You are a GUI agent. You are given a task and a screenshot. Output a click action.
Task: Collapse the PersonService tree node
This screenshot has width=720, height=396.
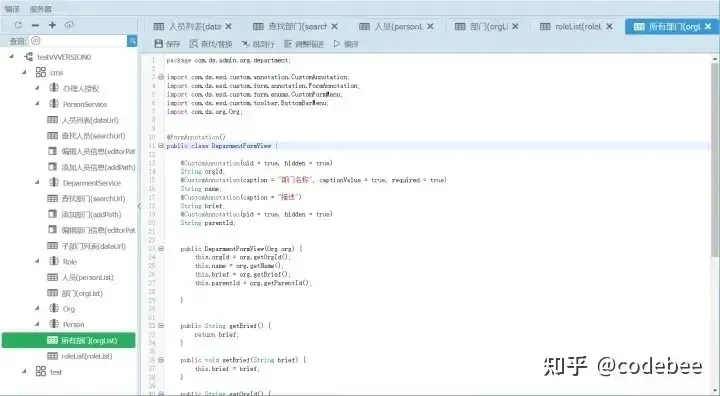[x=37, y=104]
